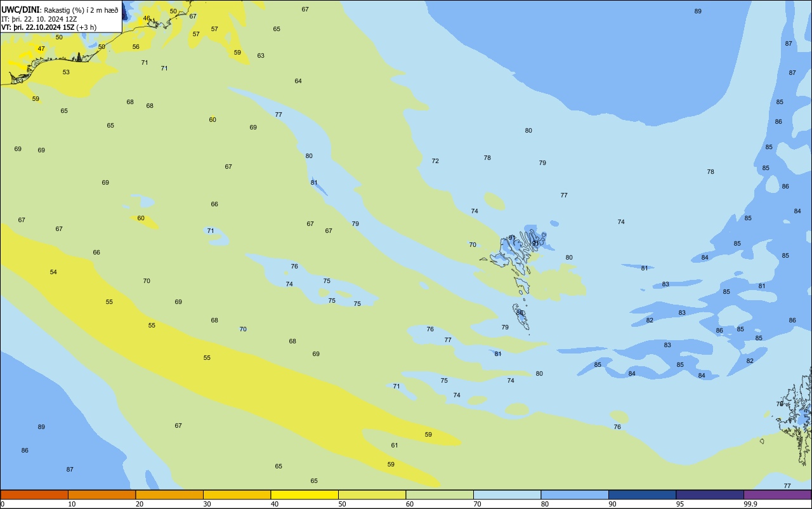Click the map humidity value 61

coord(395,446)
